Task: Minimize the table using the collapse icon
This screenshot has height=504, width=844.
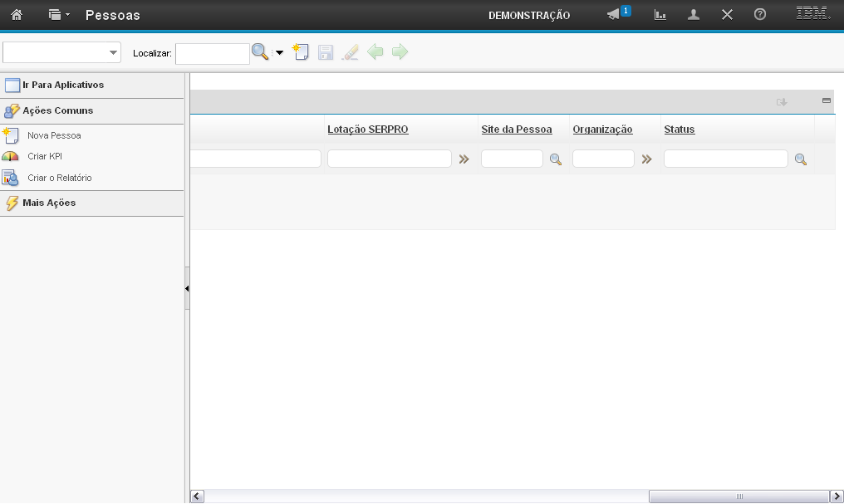Action: (x=827, y=100)
